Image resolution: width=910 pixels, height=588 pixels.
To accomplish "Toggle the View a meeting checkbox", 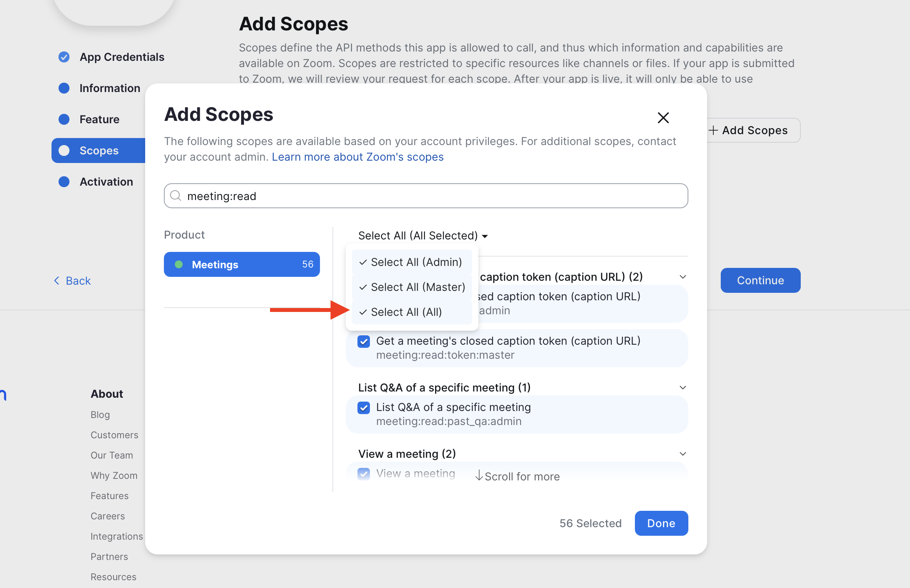I will (x=364, y=474).
